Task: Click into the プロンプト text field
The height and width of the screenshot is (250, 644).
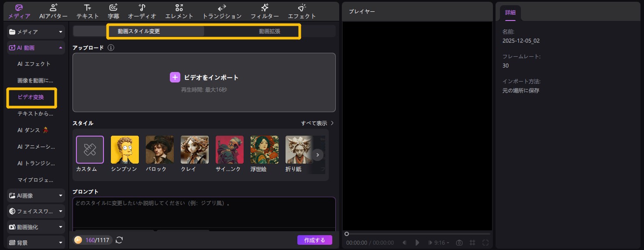Action: pos(204,214)
